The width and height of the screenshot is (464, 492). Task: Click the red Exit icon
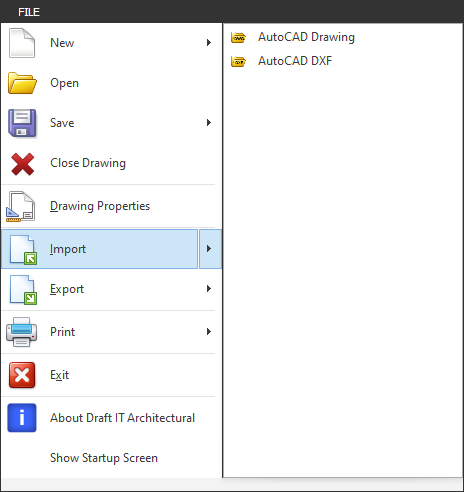coord(22,375)
